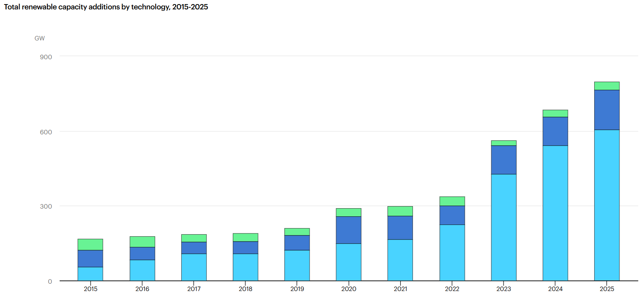Image resolution: width=644 pixels, height=300 pixels.
Task: Click the green segment of the 2019 bar
Action: point(297,231)
